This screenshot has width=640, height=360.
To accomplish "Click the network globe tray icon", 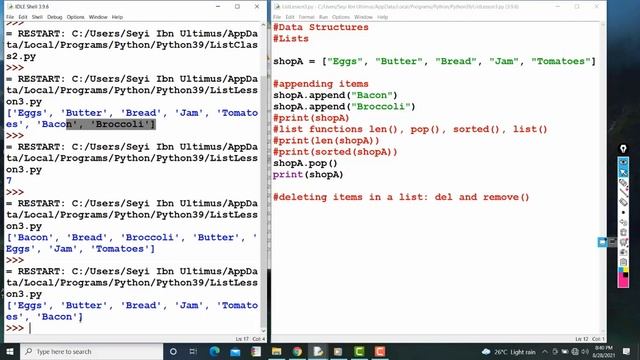I will pyautogui.click(x=575, y=351).
